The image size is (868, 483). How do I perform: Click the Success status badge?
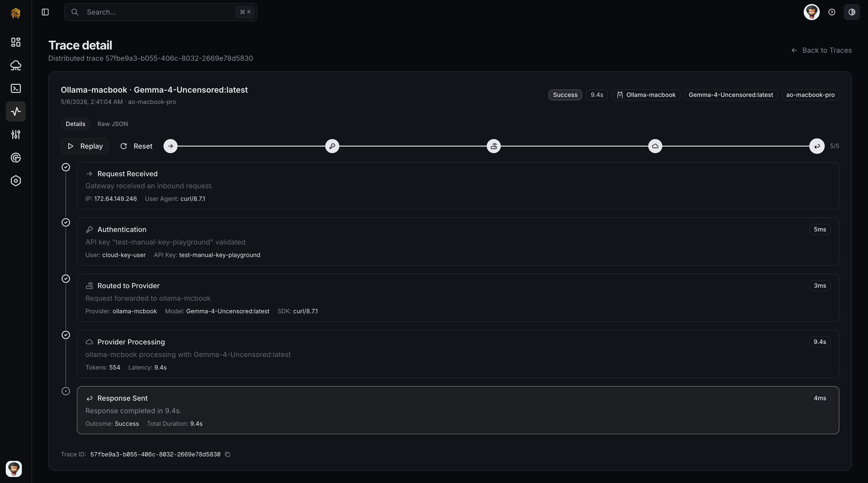[565, 95]
